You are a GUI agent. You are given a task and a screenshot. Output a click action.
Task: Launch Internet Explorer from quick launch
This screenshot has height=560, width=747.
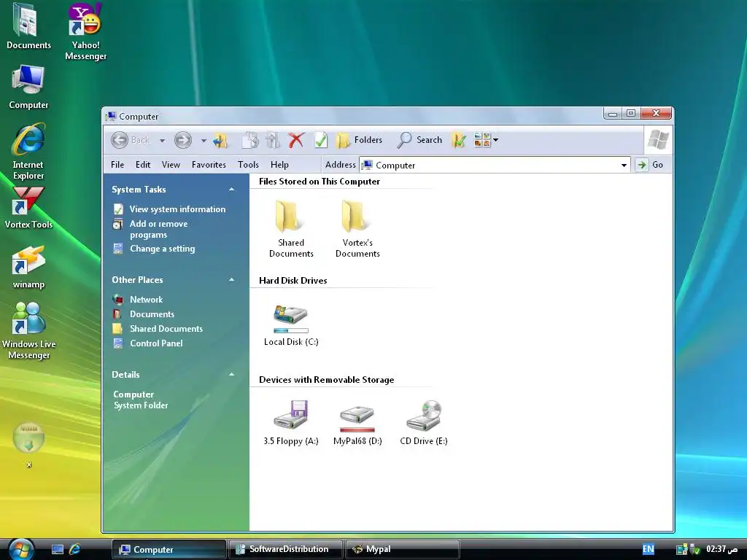click(75, 550)
